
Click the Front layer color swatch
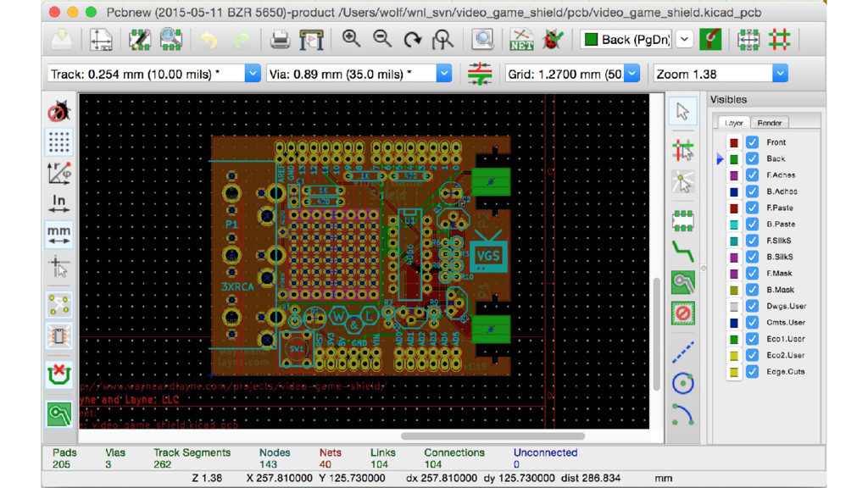734,142
